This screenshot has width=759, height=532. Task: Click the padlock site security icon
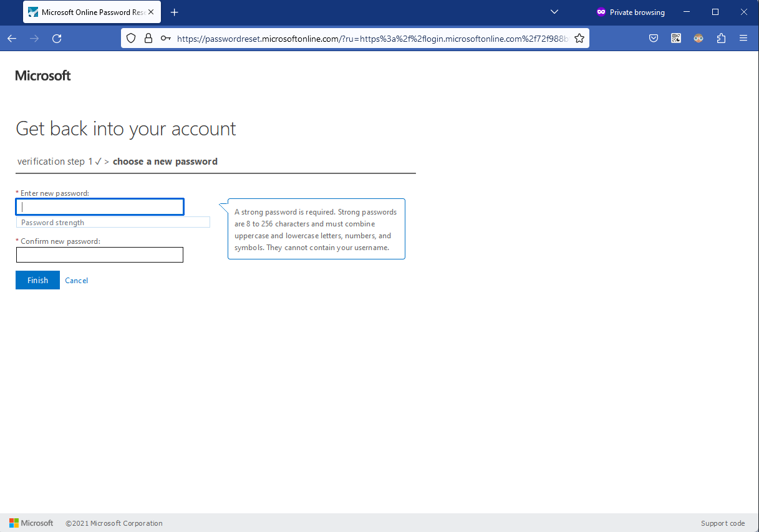click(x=148, y=38)
